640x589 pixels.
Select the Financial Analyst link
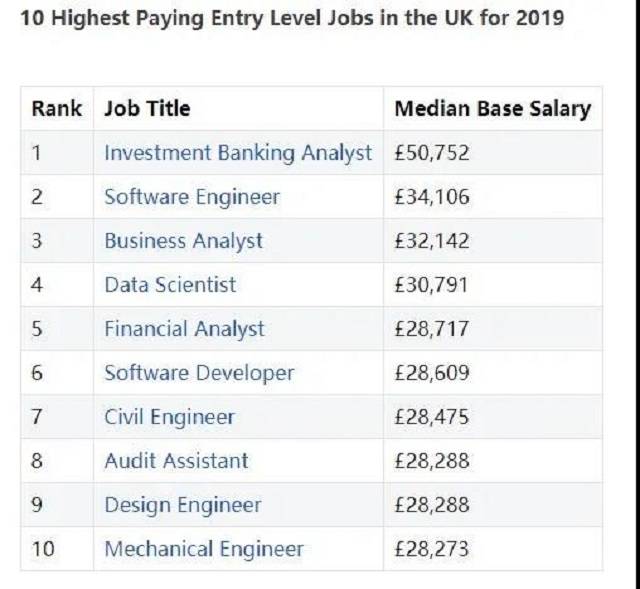tap(184, 329)
